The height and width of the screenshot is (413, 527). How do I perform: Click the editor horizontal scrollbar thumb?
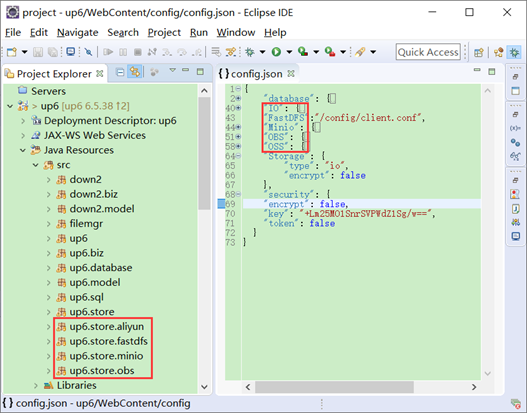pos(334,387)
